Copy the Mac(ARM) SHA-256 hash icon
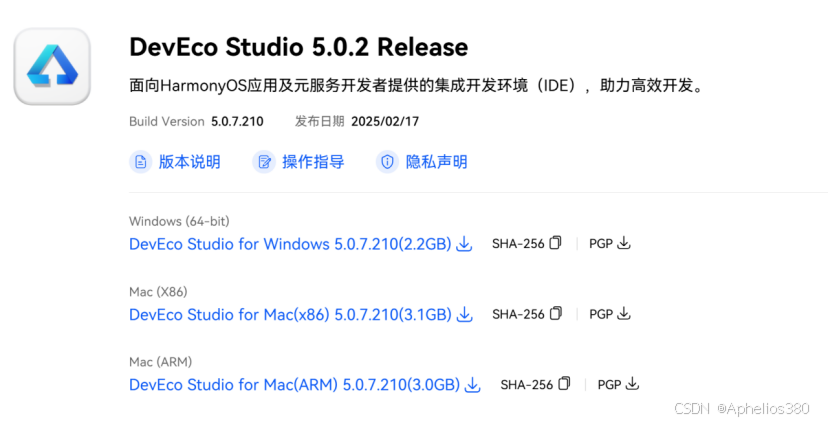The image size is (829, 424). pyautogui.click(x=564, y=383)
